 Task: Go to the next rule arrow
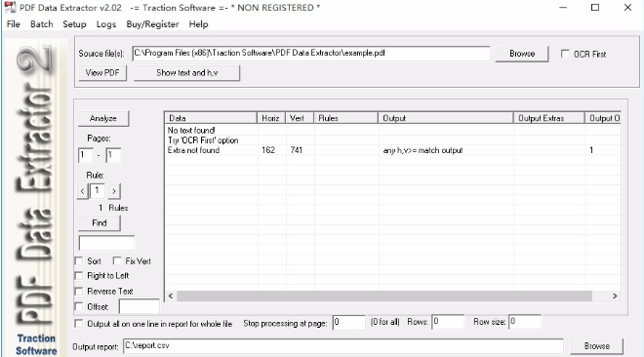pos(114,191)
